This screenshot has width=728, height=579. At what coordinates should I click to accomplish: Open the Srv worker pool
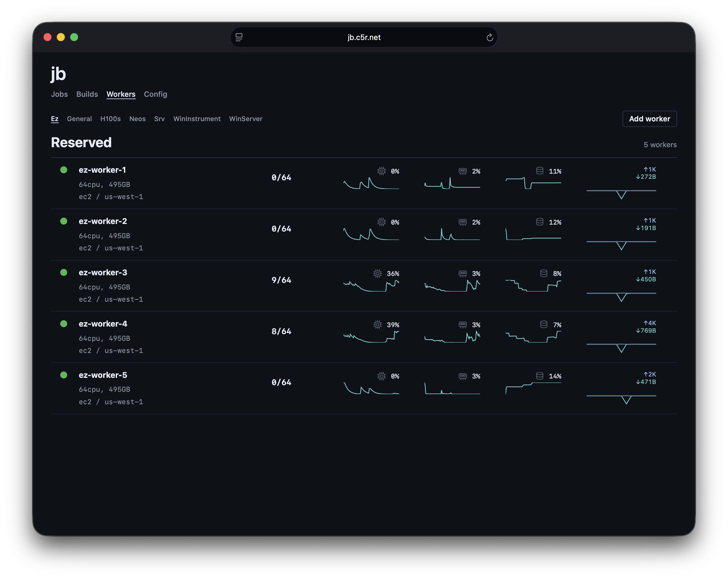click(x=159, y=119)
